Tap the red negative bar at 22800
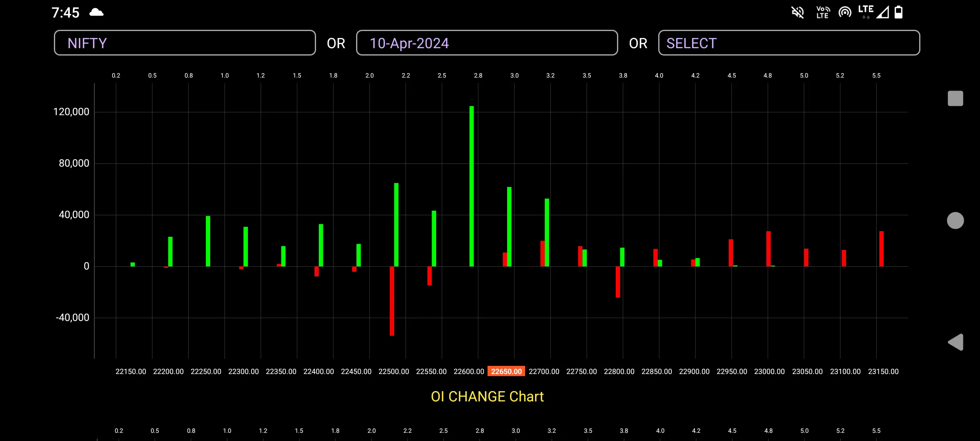Image resolution: width=980 pixels, height=441 pixels. [x=618, y=282]
